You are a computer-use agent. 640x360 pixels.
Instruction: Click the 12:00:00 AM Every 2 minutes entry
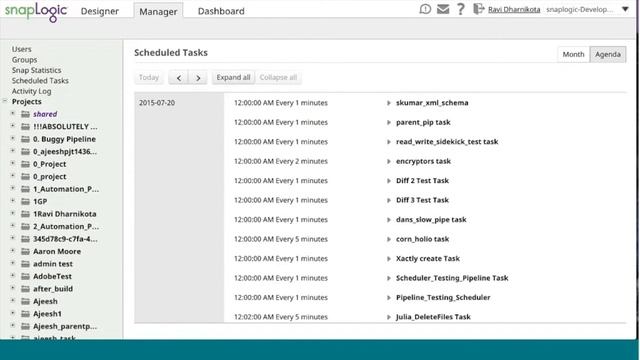pyautogui.click(x=281, y=161)
